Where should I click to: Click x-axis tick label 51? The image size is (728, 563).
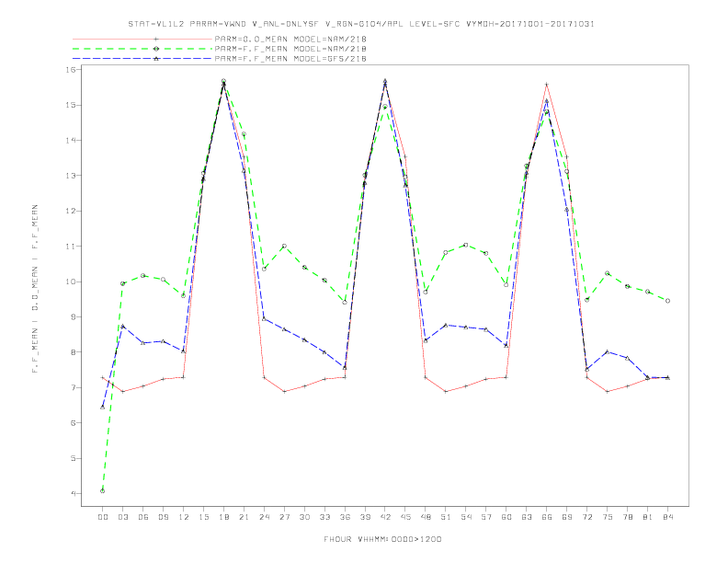pos(446,517)
